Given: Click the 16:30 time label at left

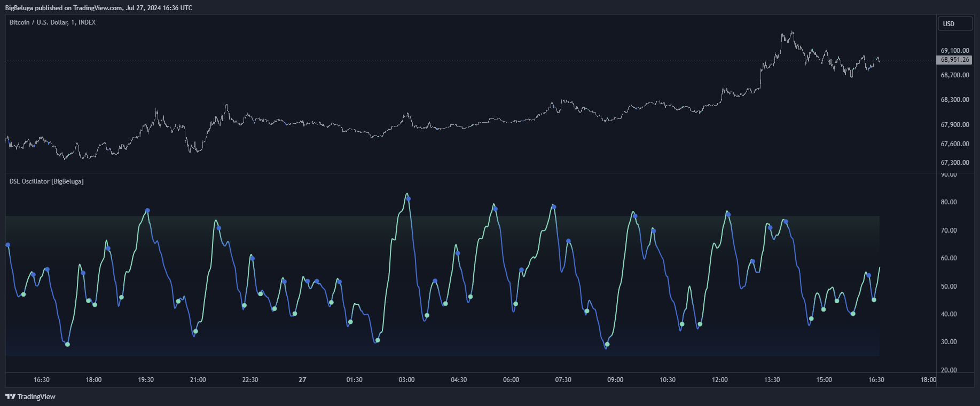Looking at the screenshot, I should coord(42,380).
